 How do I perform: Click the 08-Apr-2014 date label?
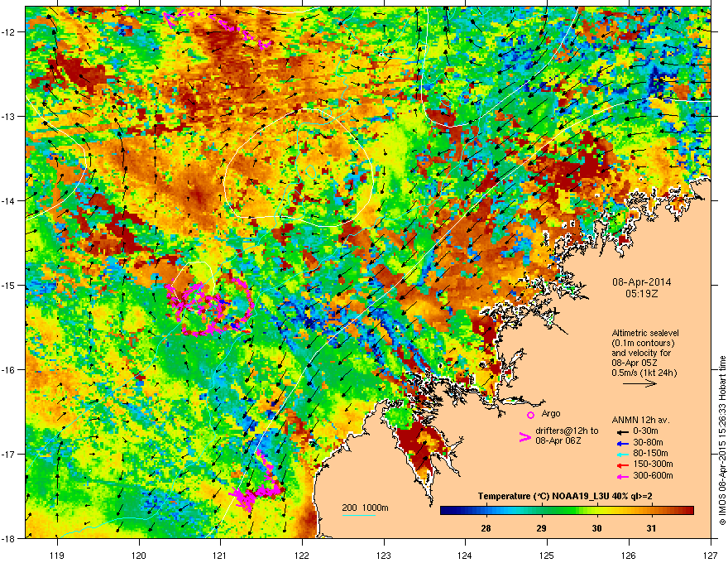(642, 282)
